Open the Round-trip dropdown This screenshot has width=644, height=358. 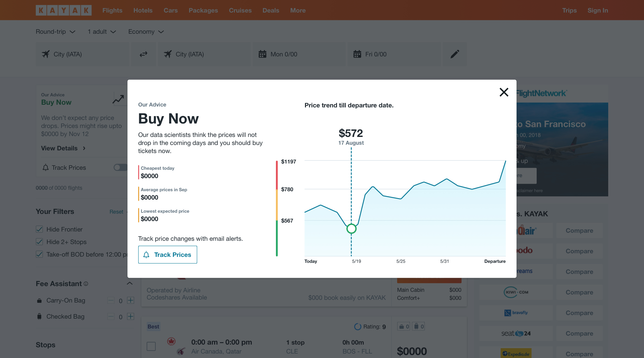[x=55, y=32]
